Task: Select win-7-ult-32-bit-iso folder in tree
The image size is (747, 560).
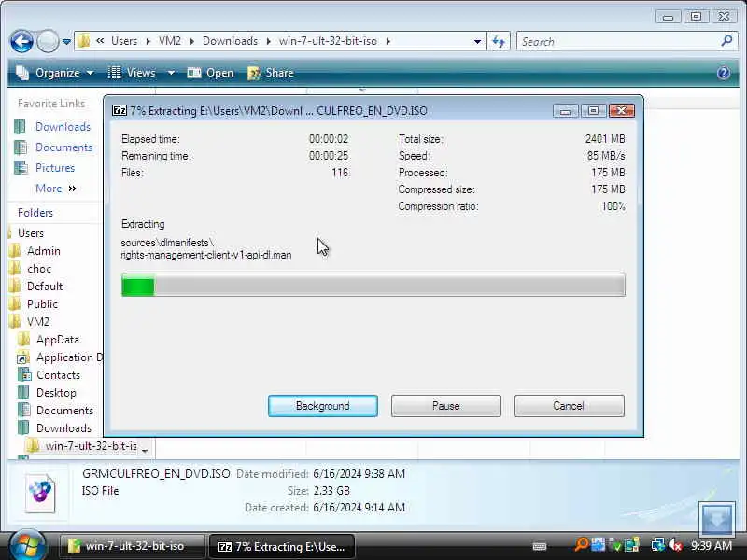Action: [x=91, y=446]
